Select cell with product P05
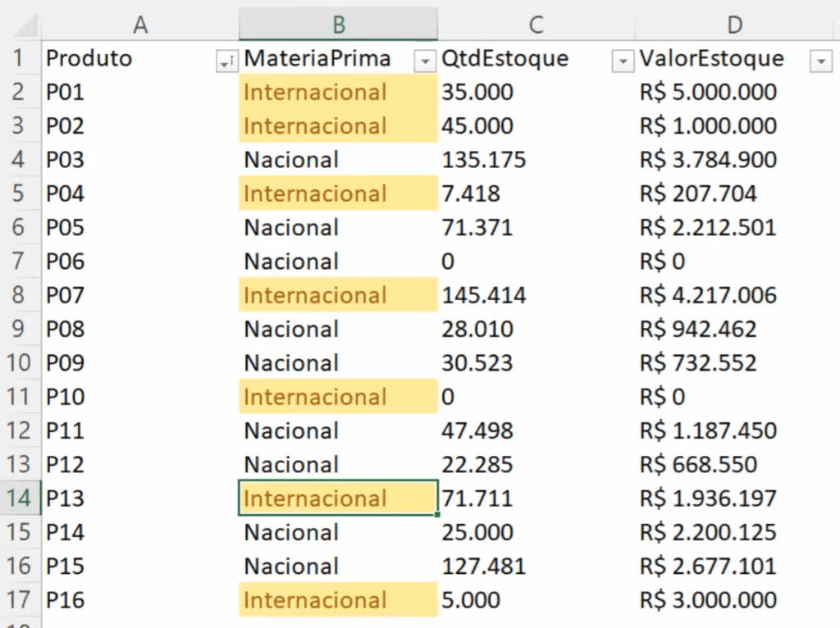Viewport: 840px width, 628px height. [140, 227]
